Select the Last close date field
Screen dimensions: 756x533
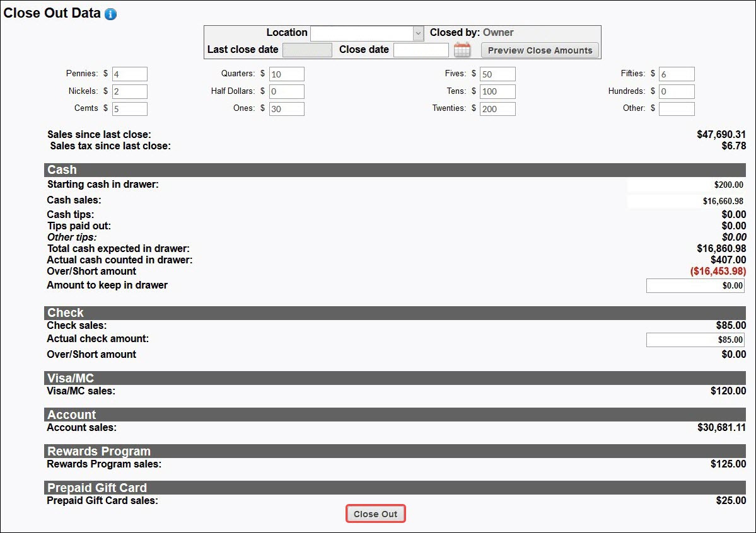coord(307,50)
